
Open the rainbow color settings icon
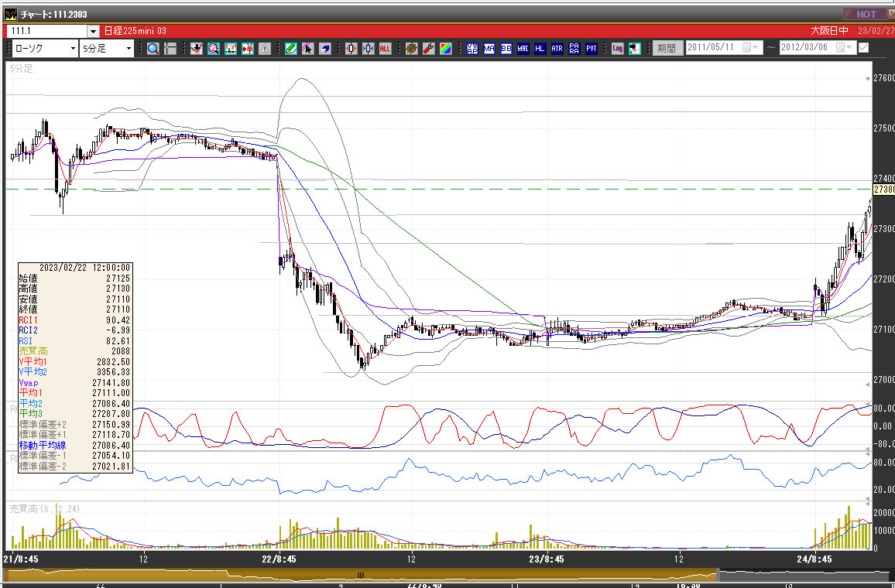click(446, 49)
